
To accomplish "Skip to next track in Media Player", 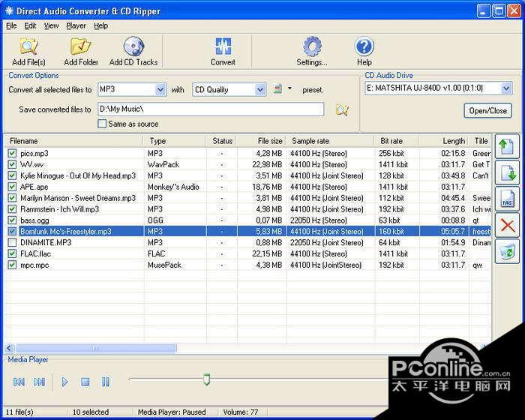I will coord(40,382).
